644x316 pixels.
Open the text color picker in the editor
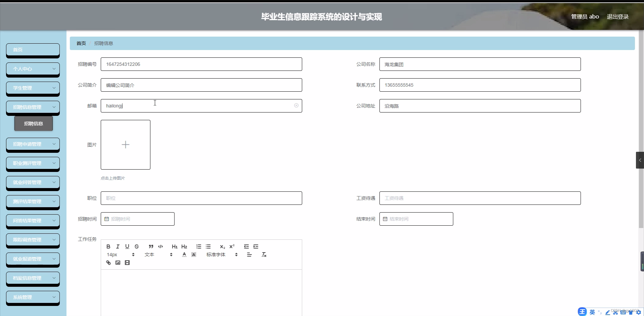coord(184,255)
